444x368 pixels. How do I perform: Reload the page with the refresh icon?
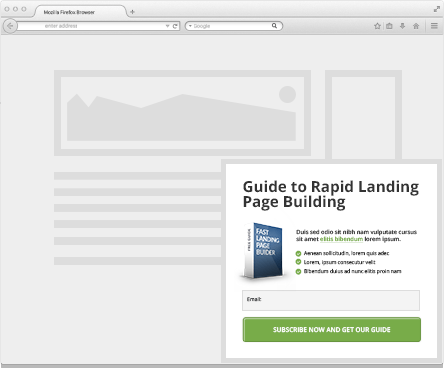(175, 26)
